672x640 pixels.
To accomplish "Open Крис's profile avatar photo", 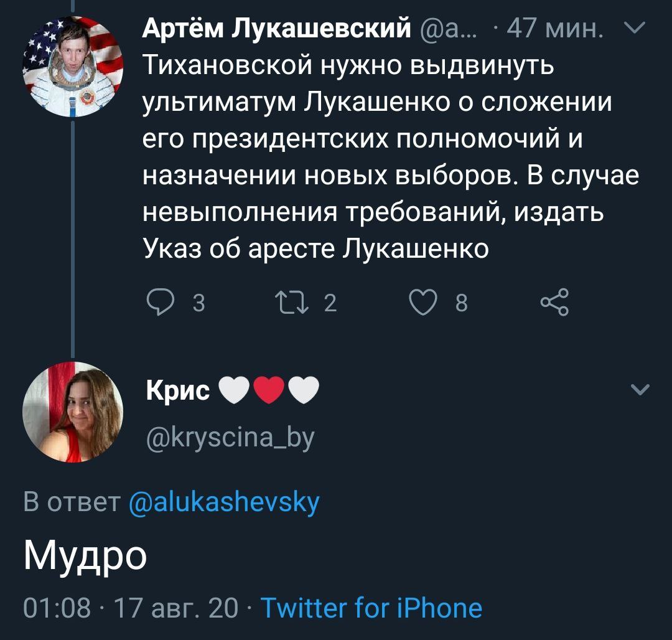I will (73, 412).
